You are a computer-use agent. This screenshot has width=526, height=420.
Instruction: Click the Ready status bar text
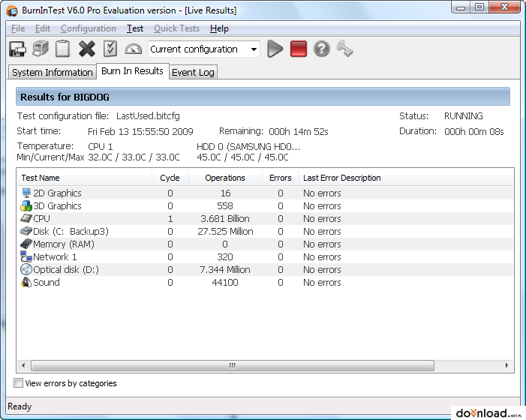click(20, 406)
